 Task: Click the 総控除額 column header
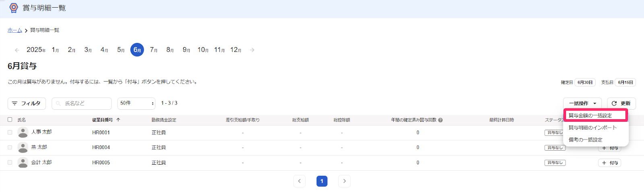point(342,120)
